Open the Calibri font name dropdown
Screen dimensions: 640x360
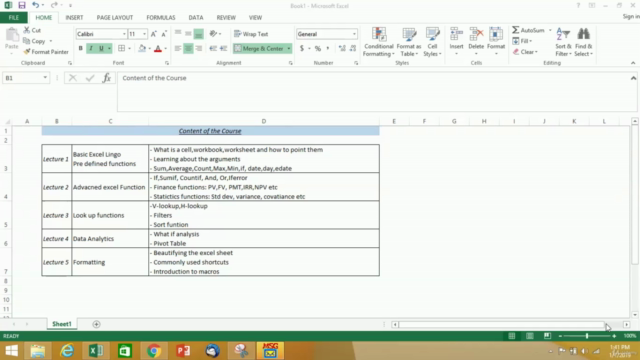point(124,34)
